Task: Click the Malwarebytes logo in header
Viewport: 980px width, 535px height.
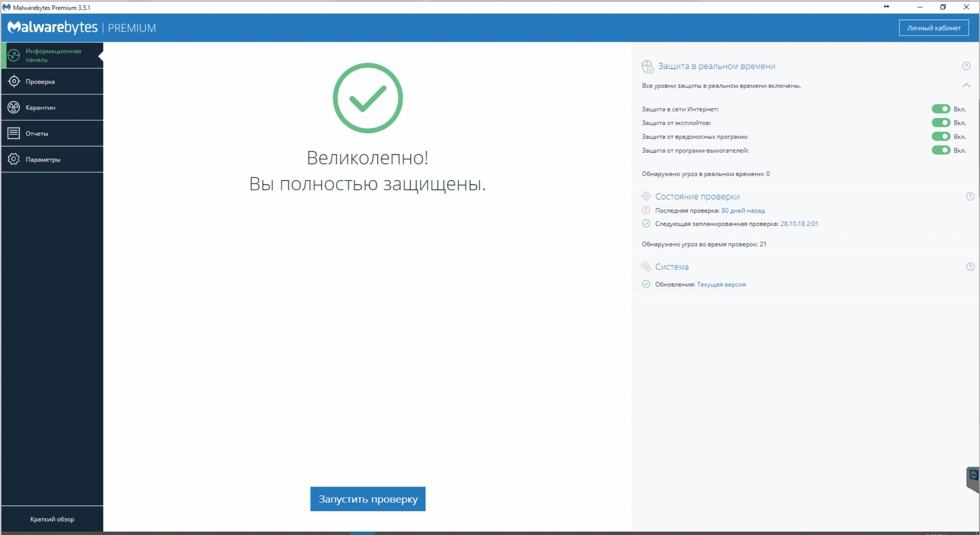Action: (52, 27)
